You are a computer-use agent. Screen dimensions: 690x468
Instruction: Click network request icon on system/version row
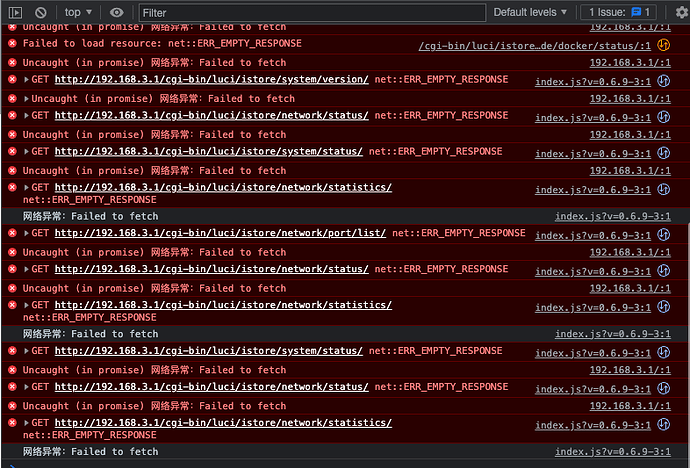pyautogui.click(x=663, y=82)
